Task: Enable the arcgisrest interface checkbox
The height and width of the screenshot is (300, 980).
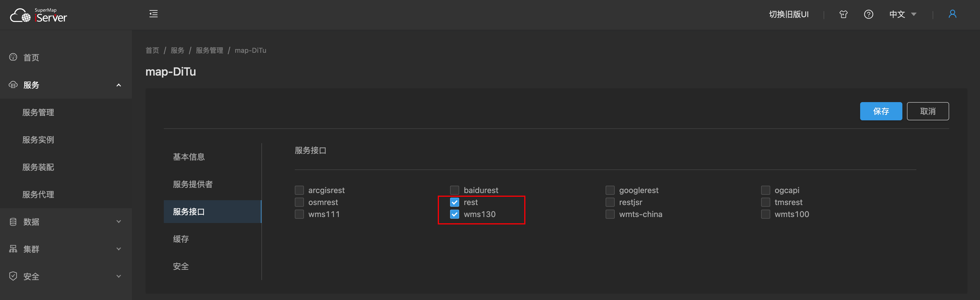Action: click(299, 190)
